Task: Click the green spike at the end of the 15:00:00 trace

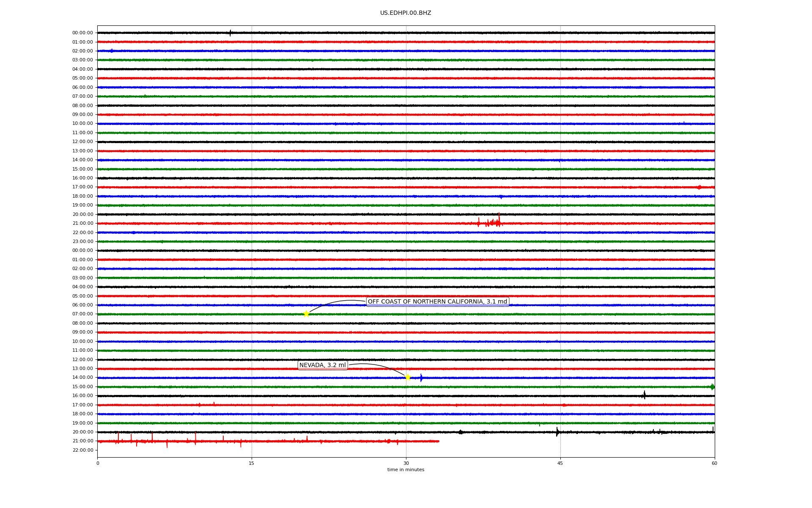Action: pyautogui.click(x=712, y=387)
